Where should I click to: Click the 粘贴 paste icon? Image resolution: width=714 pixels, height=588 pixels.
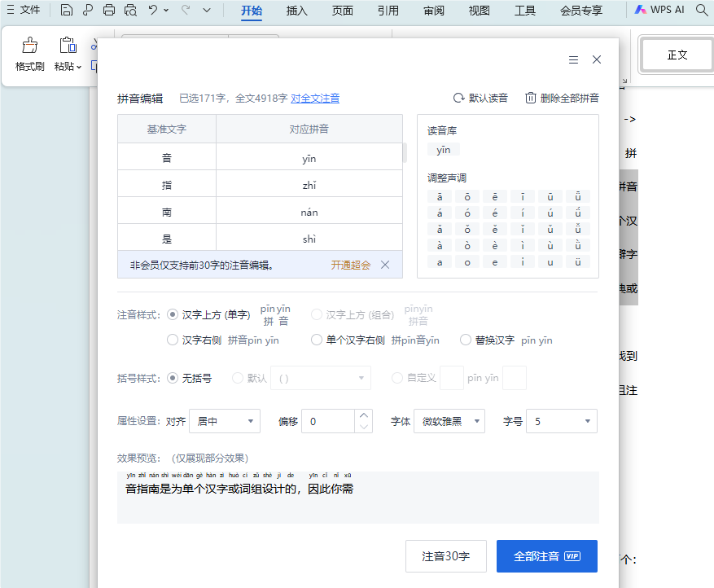68,46
